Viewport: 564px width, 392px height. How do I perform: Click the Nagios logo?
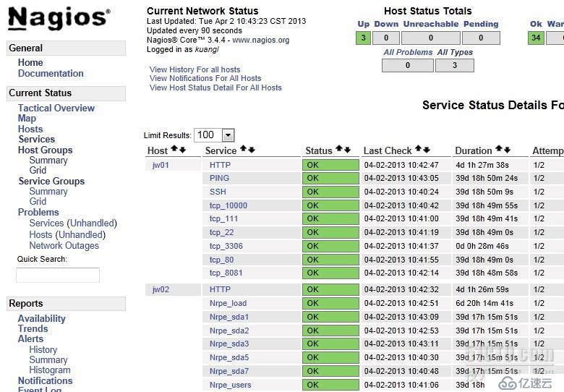(59, 18)
